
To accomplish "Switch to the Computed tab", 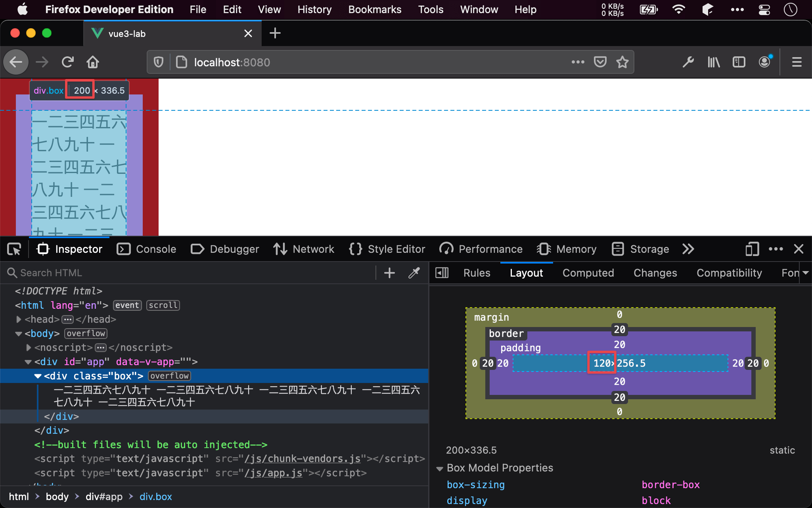I will [x=588, y=272].
